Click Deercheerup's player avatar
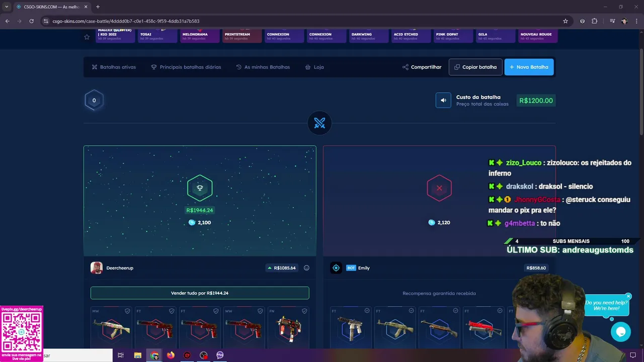The height and width of the screenshot is (362, 644). click(x=97, y=268)
